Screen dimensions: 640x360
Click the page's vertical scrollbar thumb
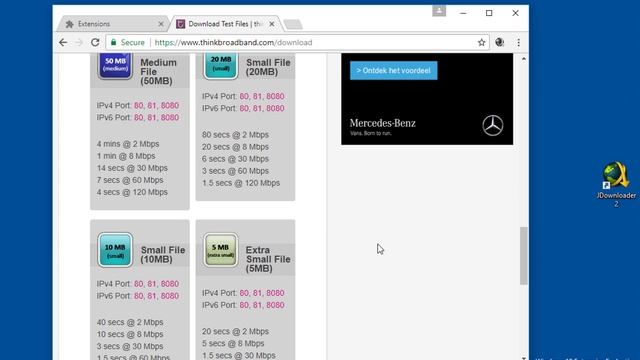(x=524, y=256)
